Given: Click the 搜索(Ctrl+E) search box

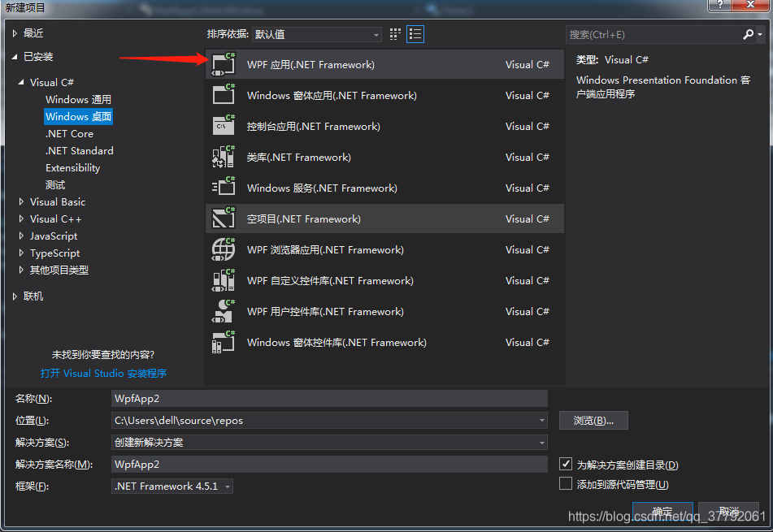Looking at the screenshot, I should pyautogui.click(x=654, y=34).
